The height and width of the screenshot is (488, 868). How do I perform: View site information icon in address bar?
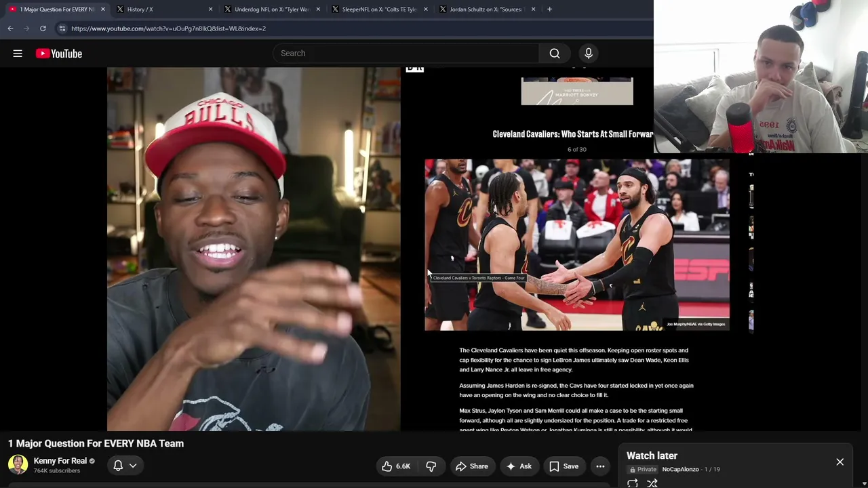(62, 28)
